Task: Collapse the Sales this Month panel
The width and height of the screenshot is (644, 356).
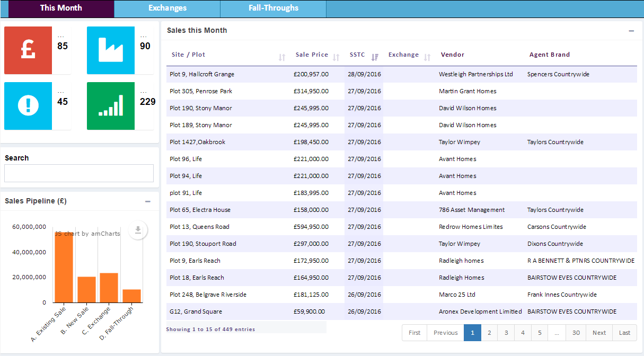Action: [x=631, y=31]
